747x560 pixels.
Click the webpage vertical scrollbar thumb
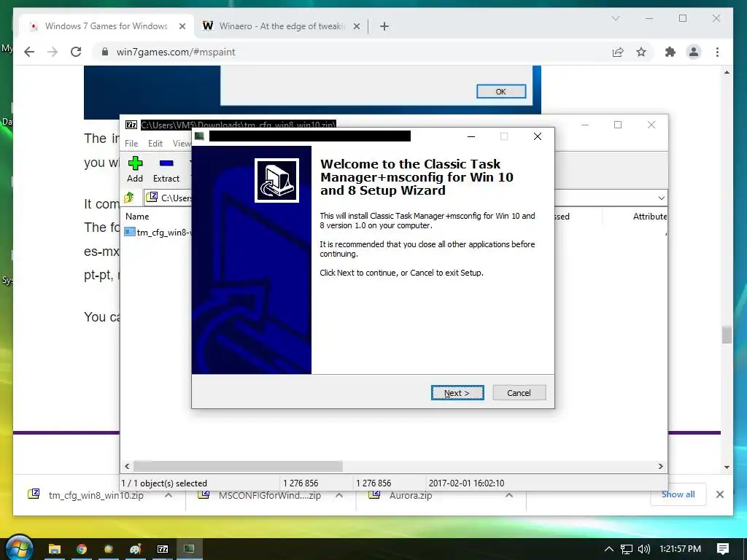pyautogui.click(x=727, y=335)
